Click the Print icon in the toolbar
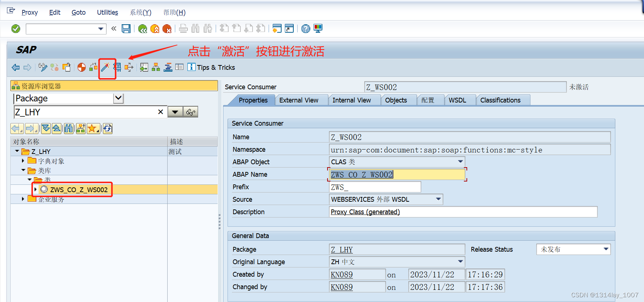644x302 pixels. 183,29
